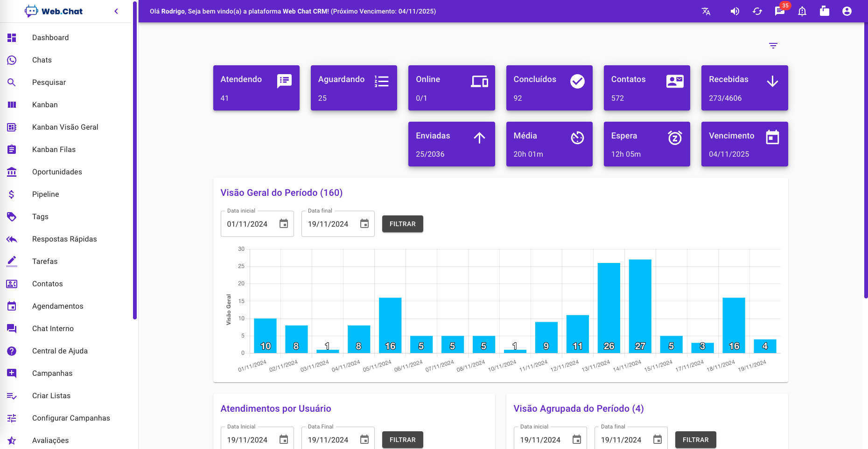Click the Atendendo card
Viewport: 868px width, 449px height.
coord(256,88)
